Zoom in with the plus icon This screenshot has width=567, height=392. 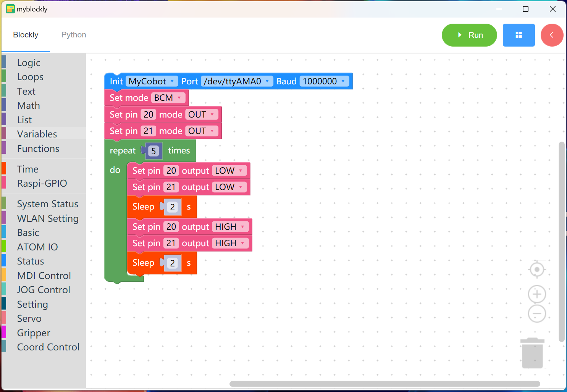[537, 294]
